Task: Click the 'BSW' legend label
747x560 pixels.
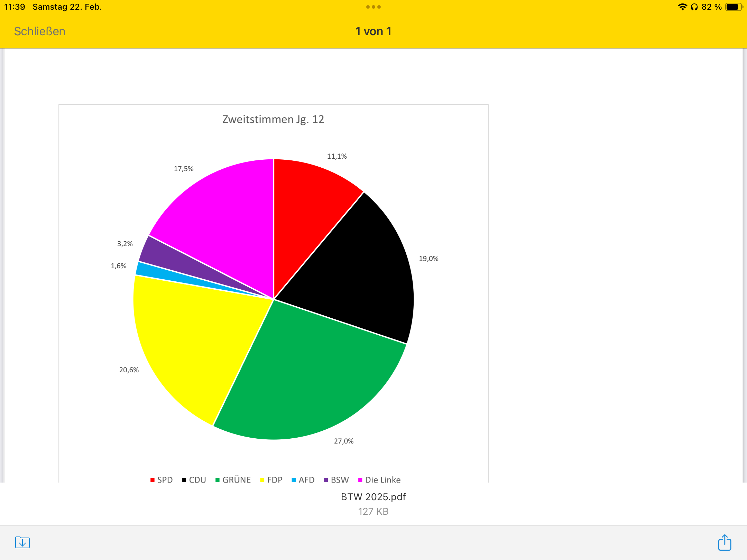Action: pyautogui.click(x=340, y=479)
